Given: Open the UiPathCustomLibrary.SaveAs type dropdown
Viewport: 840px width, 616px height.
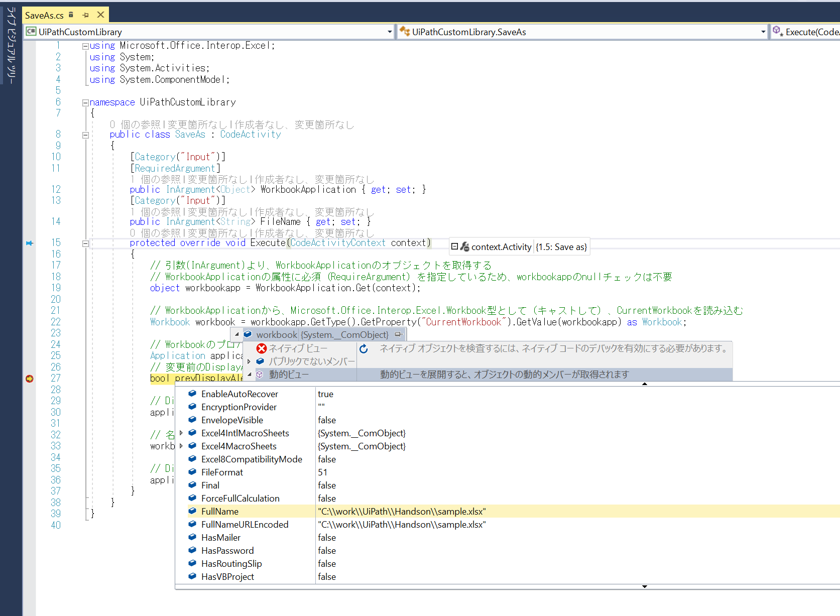Looking at the screenshot, I should (763, 32).
